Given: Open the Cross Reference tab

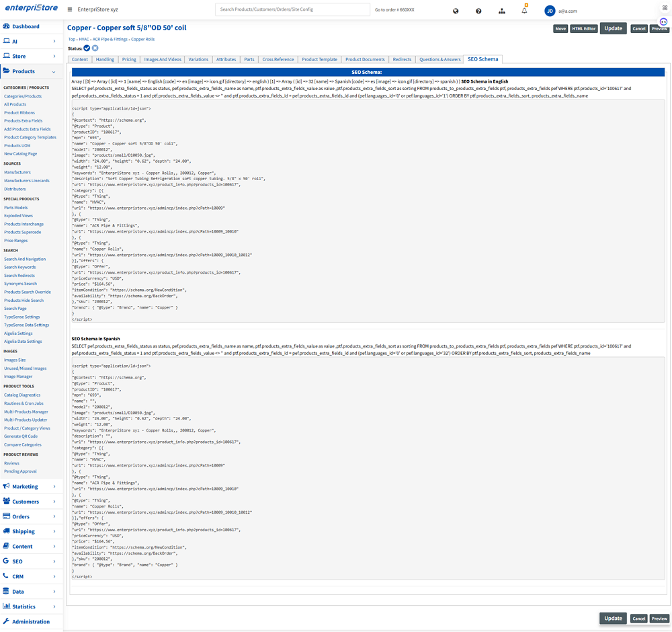Looking at the screenshot, I should click(x=278, y=59).
